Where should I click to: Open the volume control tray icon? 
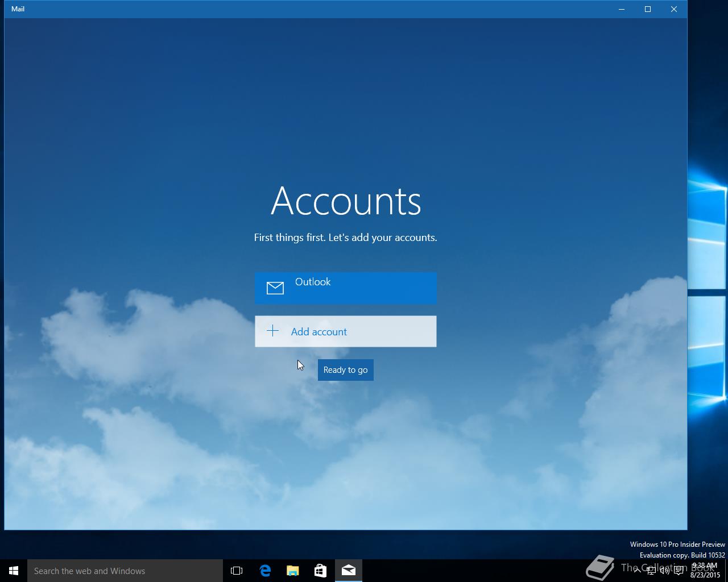coord(664,571)
